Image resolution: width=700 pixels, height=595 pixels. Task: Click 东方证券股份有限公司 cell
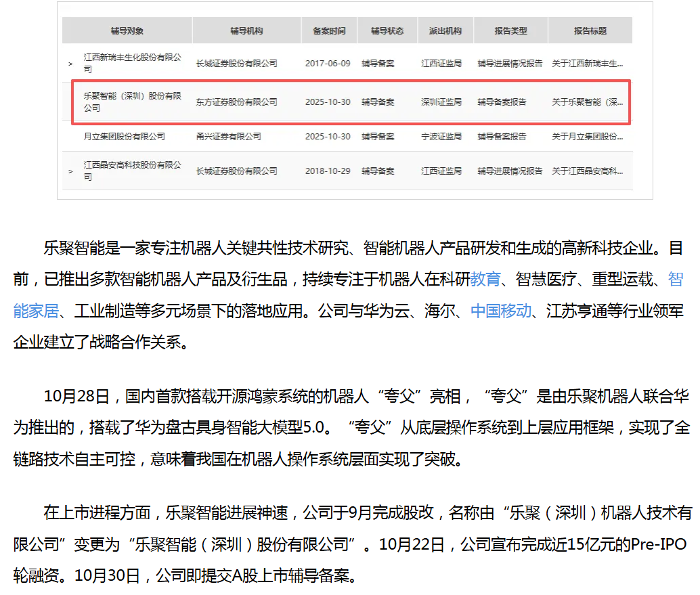237,102
